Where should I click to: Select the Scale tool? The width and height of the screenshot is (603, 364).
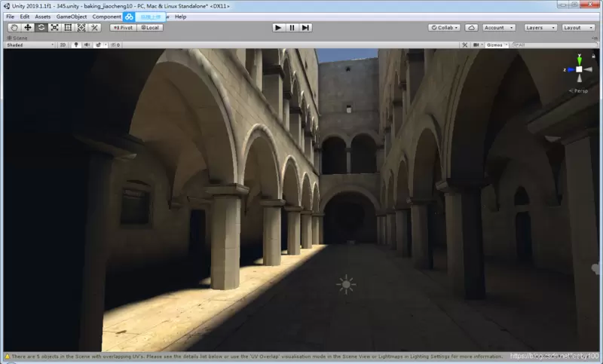[54, 28]
